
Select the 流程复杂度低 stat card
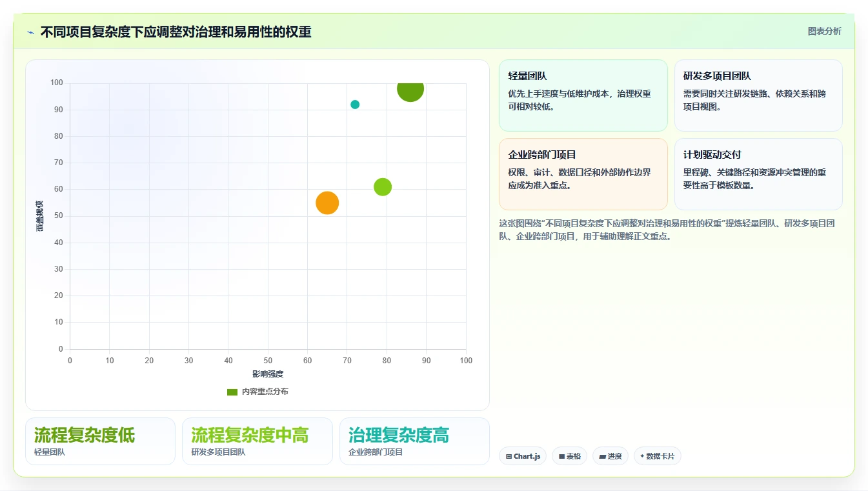click(100, 441)
